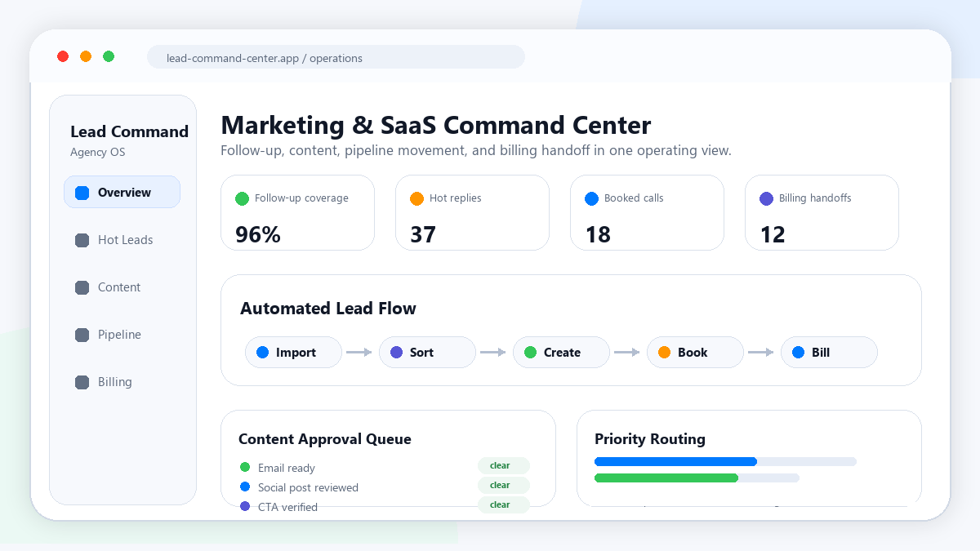Select the Sort flow step
Viewport: 980px width, 551px height.
pos(427,353)
